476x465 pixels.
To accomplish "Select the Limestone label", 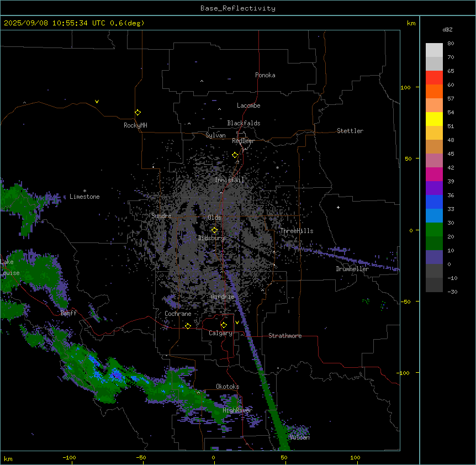I will point(84,197).
